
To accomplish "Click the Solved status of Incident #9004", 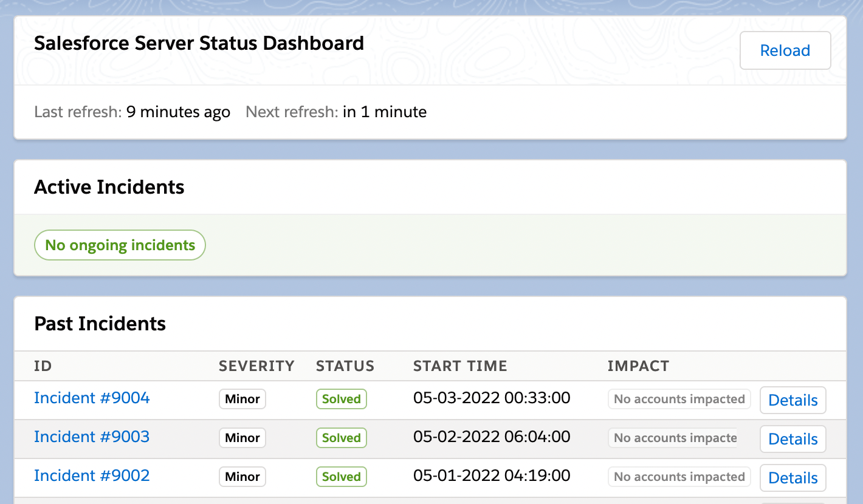I will pos(342,399).
